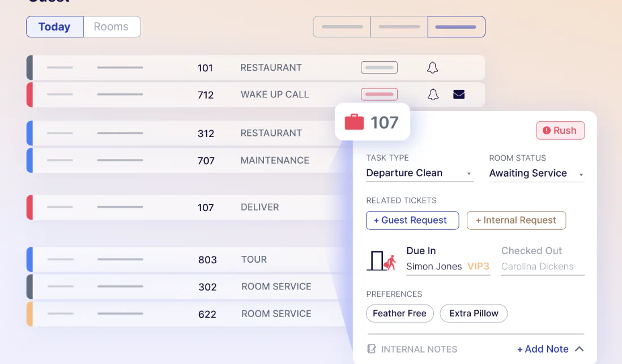
Task: Click checked-out guest Carolina Dickens
Action: coord(537,267)
